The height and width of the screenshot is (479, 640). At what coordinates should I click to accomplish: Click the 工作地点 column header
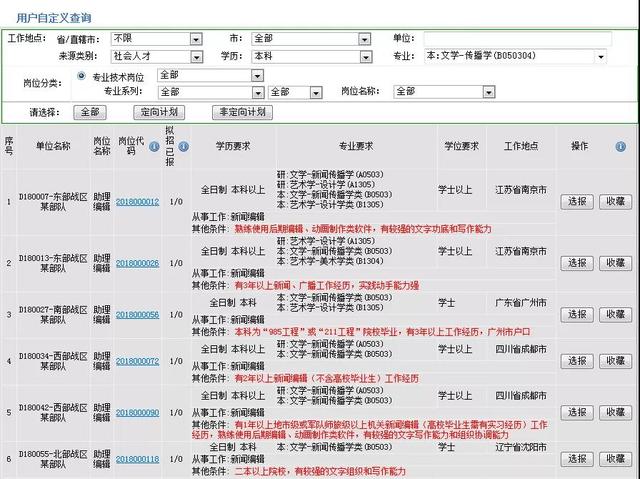pyautogui.click(x=521, y=146)
